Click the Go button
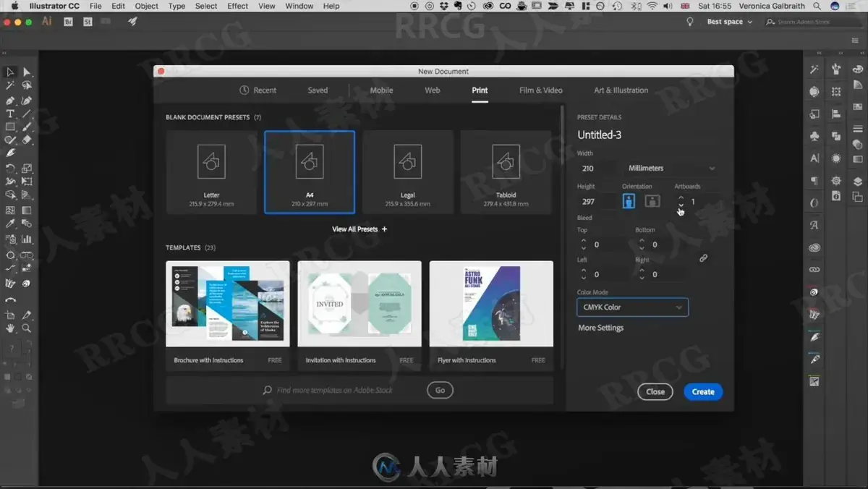Viewport: 868px width, 489px height. (440, 390)
